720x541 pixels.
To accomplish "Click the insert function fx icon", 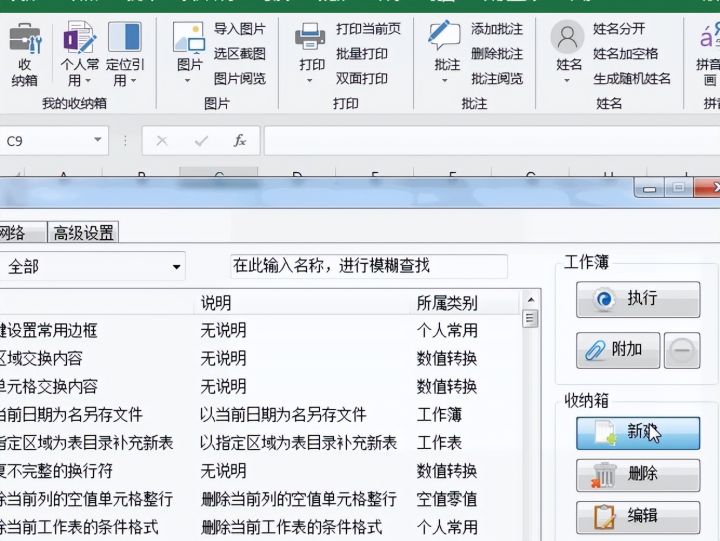I will coord(240,140).
